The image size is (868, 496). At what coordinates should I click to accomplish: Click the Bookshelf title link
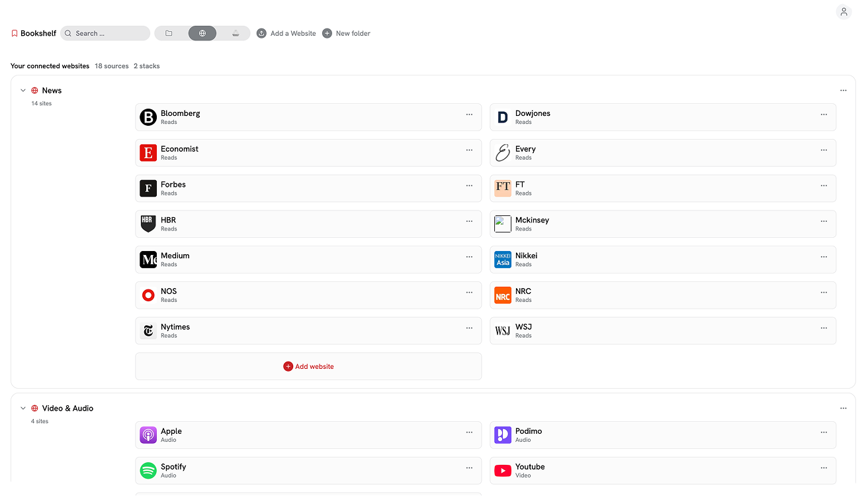[38, 33]
